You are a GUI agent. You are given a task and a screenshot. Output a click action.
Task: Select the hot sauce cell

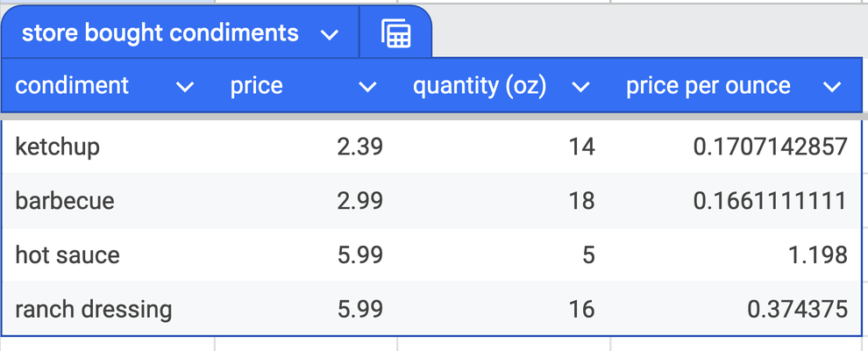click(68, 255)
